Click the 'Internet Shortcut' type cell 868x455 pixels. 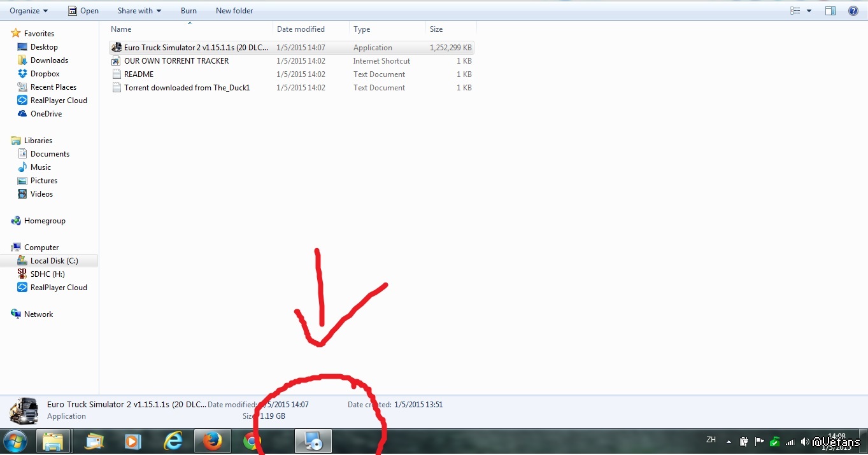(x=381, y=61)
